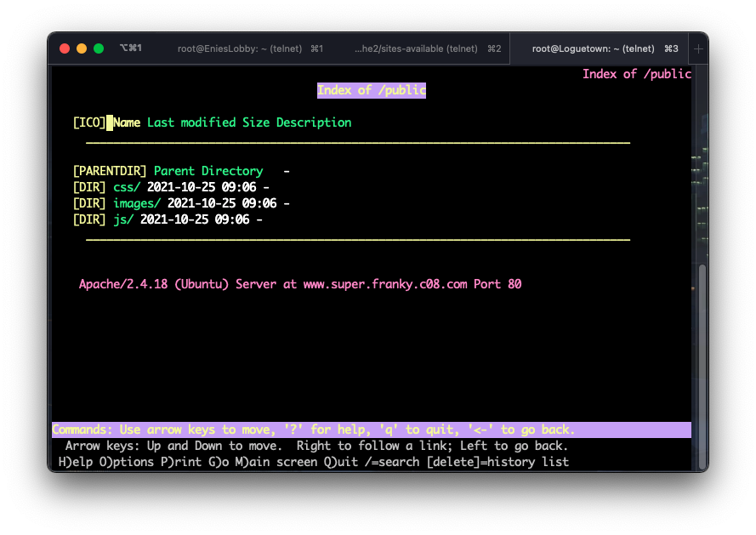
Task: Click the css/ date 2021-10-25 09:06
Action: click(202, 187)
